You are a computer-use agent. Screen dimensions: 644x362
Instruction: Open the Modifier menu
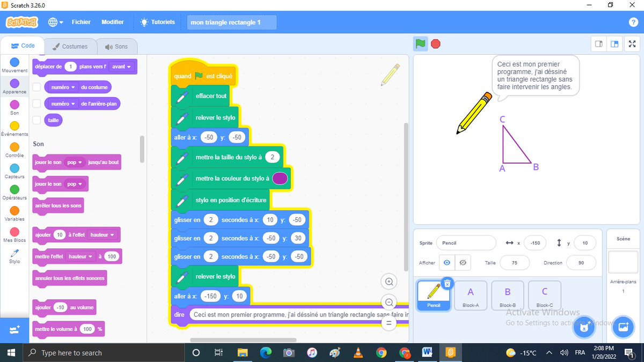coord(113,22)
